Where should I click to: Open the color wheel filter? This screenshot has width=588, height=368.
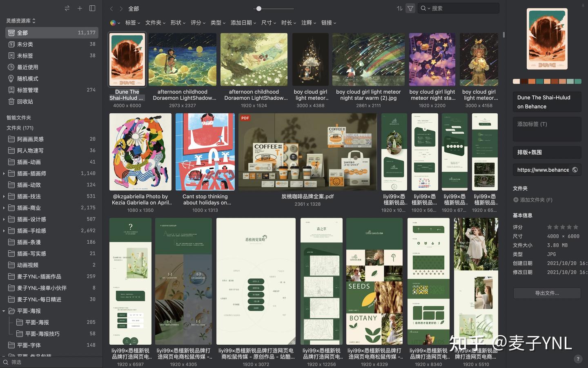(x=115, y=23)
